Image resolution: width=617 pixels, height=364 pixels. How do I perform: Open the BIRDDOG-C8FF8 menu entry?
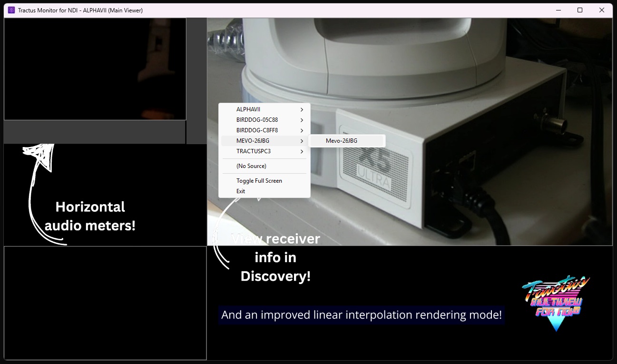click(257, 130)
